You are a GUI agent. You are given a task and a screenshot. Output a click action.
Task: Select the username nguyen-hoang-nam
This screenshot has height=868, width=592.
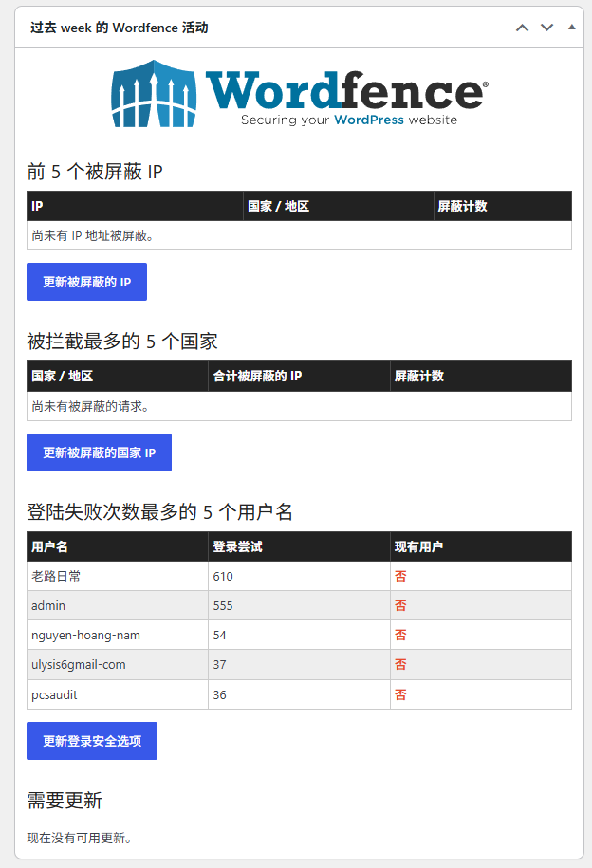[85, 636]
